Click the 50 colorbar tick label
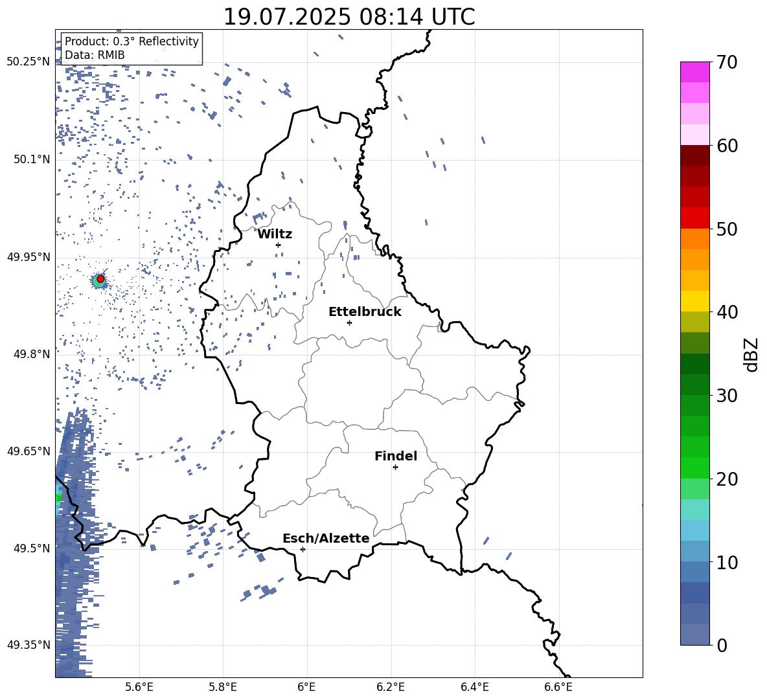 coord(727,229)
